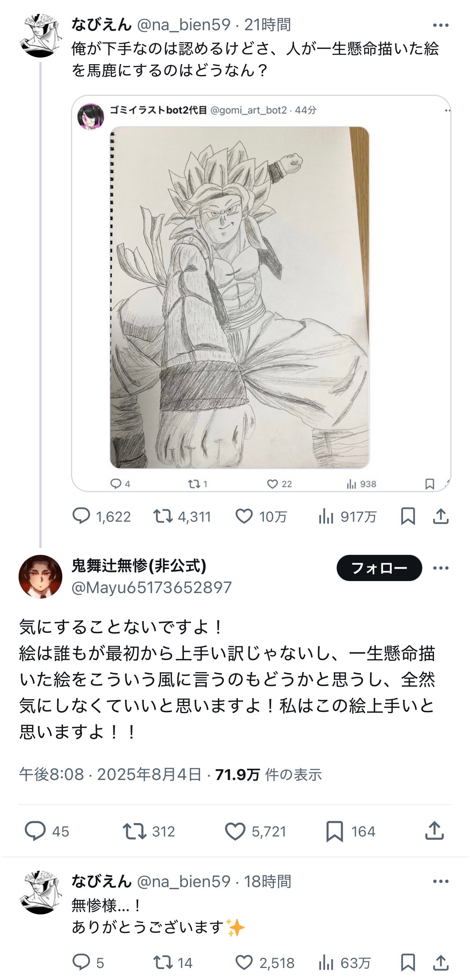Reply to the top なびえん post
Screen dimensions: 470x980
[x=81, y=516]
